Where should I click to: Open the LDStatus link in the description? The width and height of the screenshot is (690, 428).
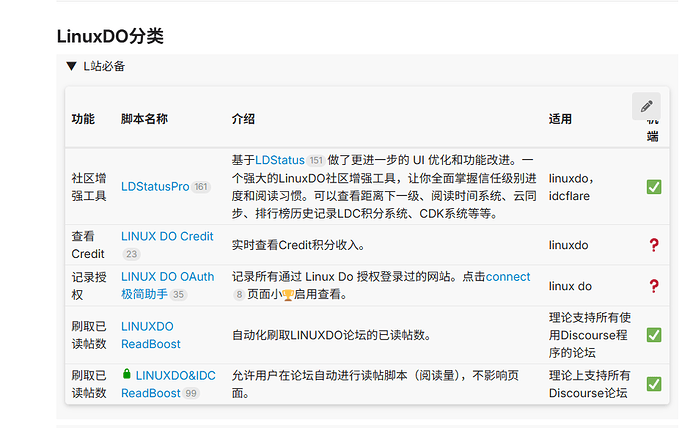pyautogui.click(x=280, y=160)
